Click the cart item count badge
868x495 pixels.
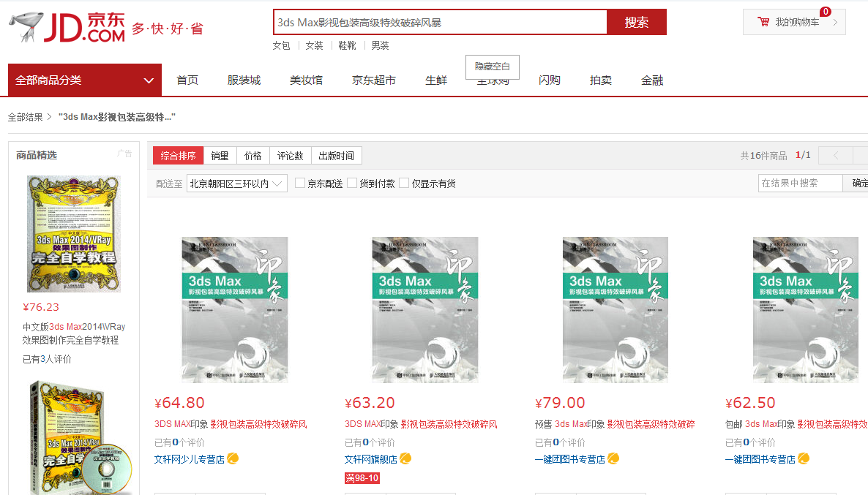click(826, 12)
